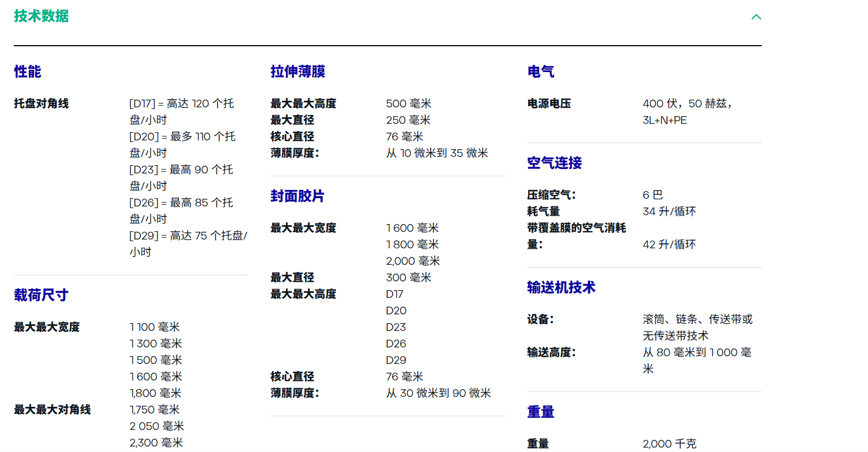Click the 拉伸薄膜 heading
Viewport: 868px width, 452px height.
coord(297,72)
